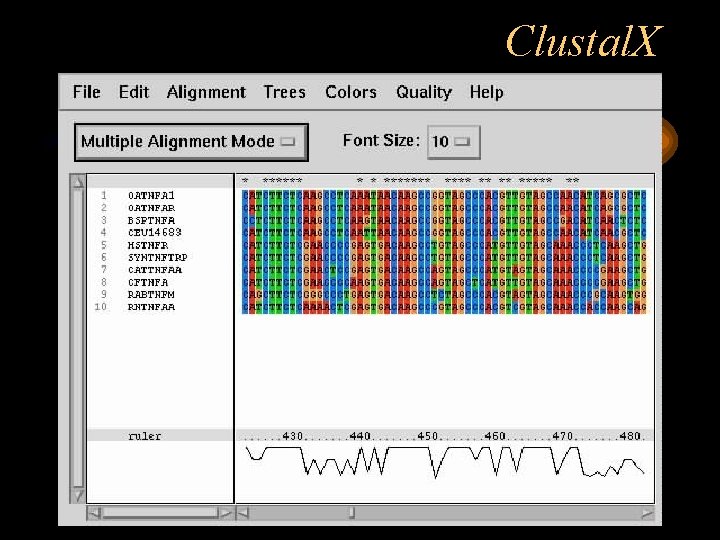Select sequence name OATNFAR
The image size is (720, 540).
[x=151, y=208]
